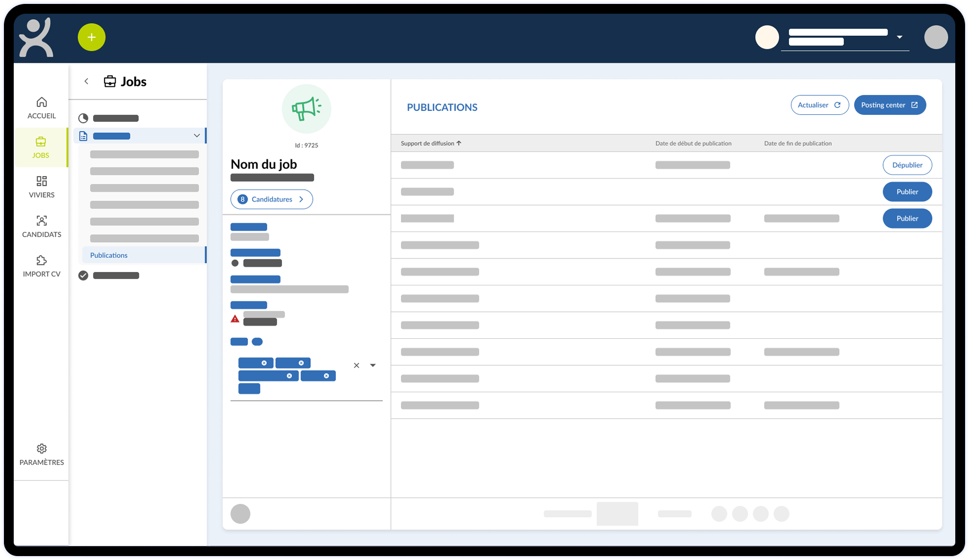The width and height of the screenshot is (969, 560).
Task: Go to the Candidats section
Action: pyautogui.click(x=42, y=227)
